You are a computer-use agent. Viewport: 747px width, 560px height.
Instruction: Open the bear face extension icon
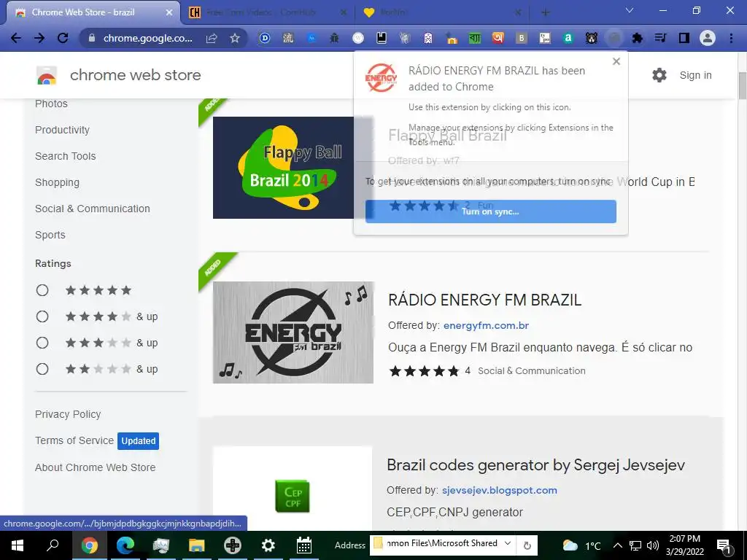[x=591, y=38]
